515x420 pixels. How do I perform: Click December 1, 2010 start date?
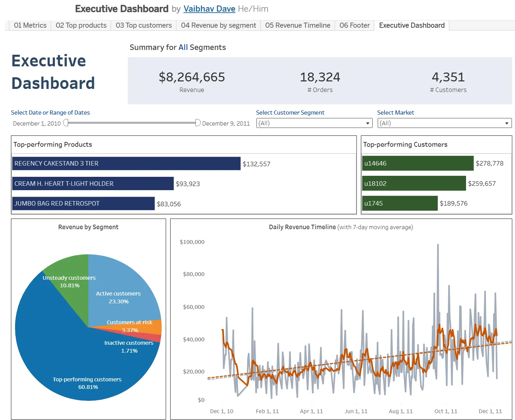(37, 123)
